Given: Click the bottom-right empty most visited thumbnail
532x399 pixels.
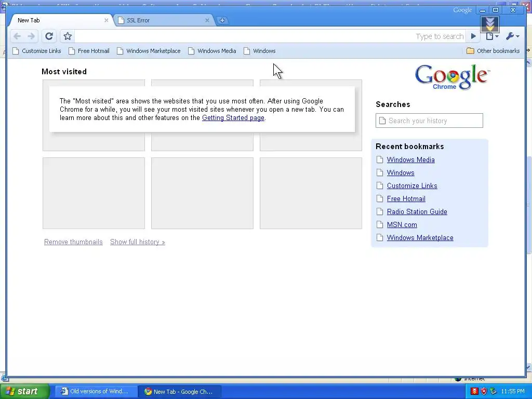Looking at the screenshot, I should (311, 193).
